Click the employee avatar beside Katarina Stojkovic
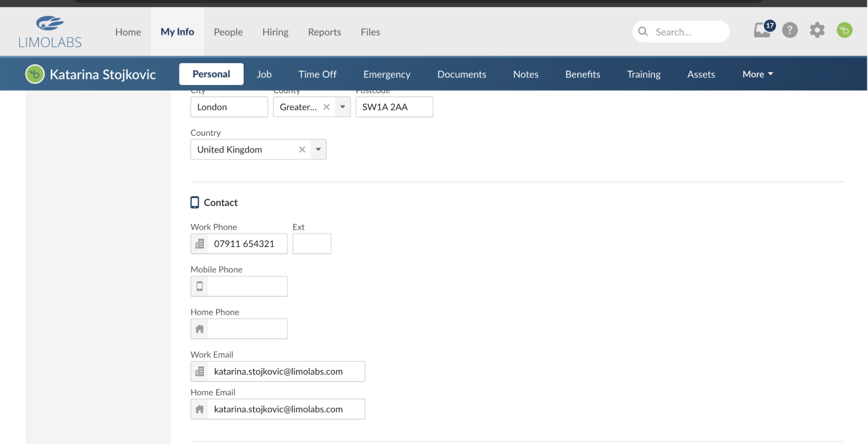Screen dimensions: 868x444 click(x=35, y=74)
